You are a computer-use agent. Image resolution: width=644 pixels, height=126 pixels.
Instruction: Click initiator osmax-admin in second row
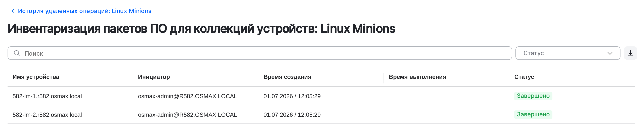[188, 115]
